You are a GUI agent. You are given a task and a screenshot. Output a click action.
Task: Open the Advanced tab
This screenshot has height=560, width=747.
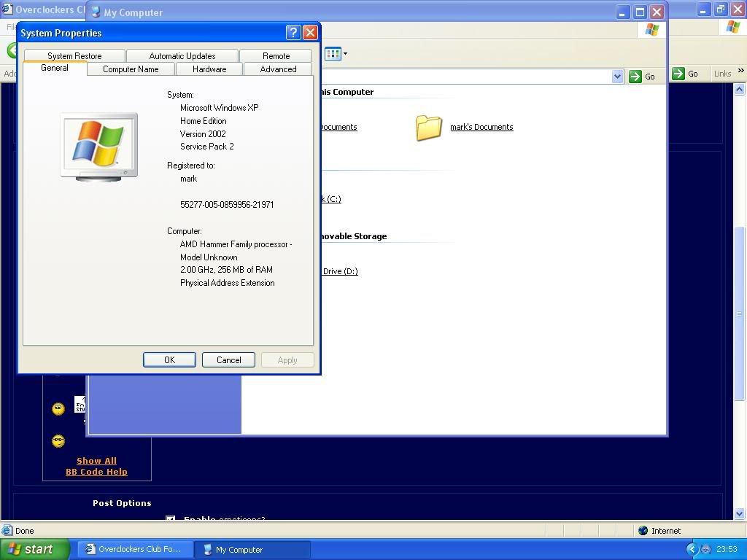(278, 69)
